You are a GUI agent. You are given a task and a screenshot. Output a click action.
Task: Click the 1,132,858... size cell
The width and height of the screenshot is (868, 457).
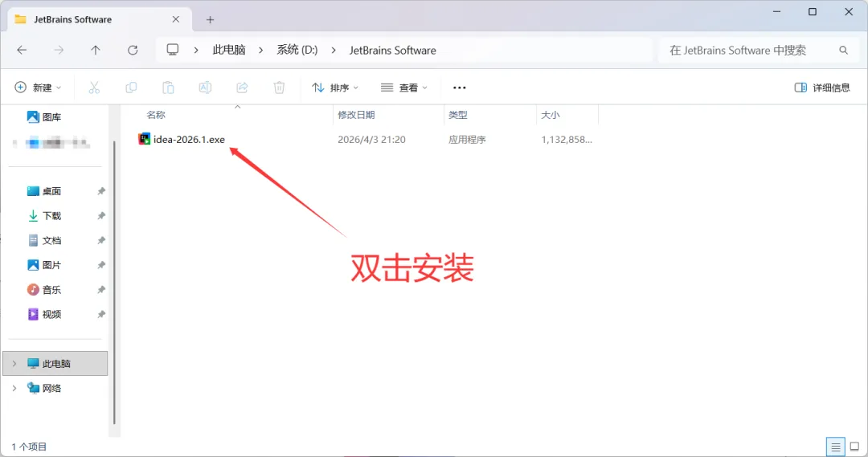point(567,140)
